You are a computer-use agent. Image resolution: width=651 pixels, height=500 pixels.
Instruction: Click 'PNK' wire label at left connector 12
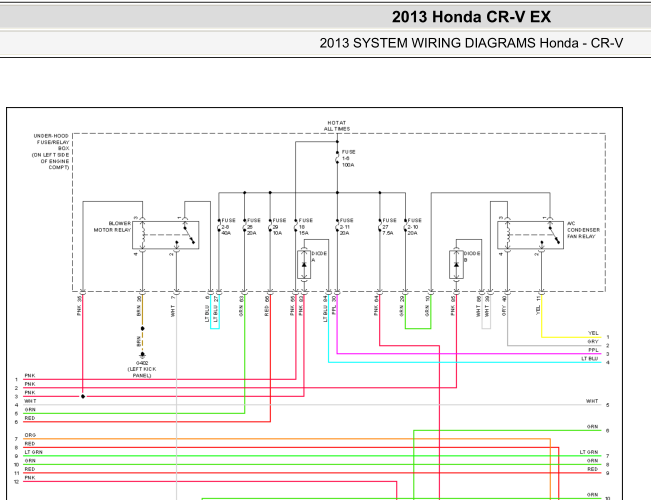point(30,478)
